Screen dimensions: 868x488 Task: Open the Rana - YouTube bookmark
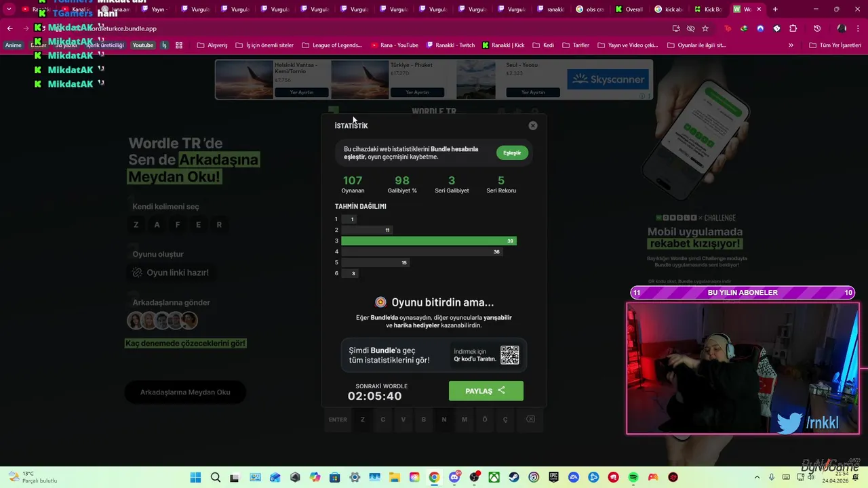click(395, 45)
